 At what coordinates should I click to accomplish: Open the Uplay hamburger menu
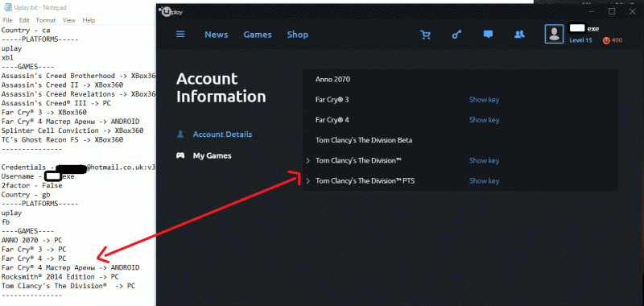[x=180, y=35]
